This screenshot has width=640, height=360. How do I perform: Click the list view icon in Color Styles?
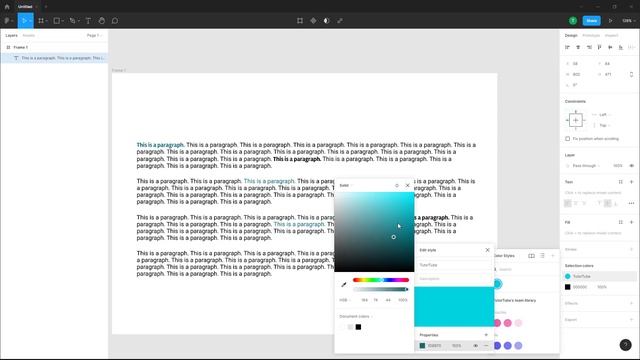542,256
